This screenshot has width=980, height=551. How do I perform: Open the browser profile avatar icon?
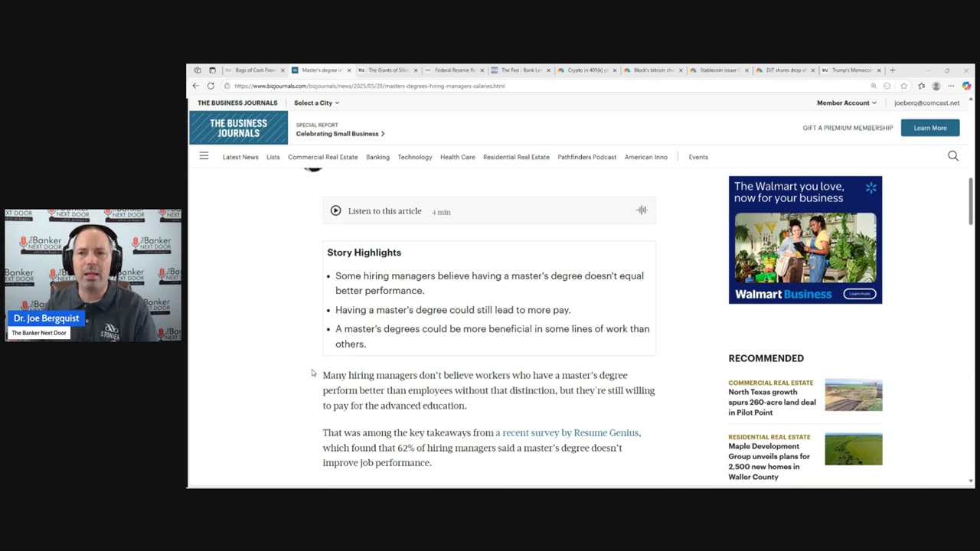pos(936,86)
